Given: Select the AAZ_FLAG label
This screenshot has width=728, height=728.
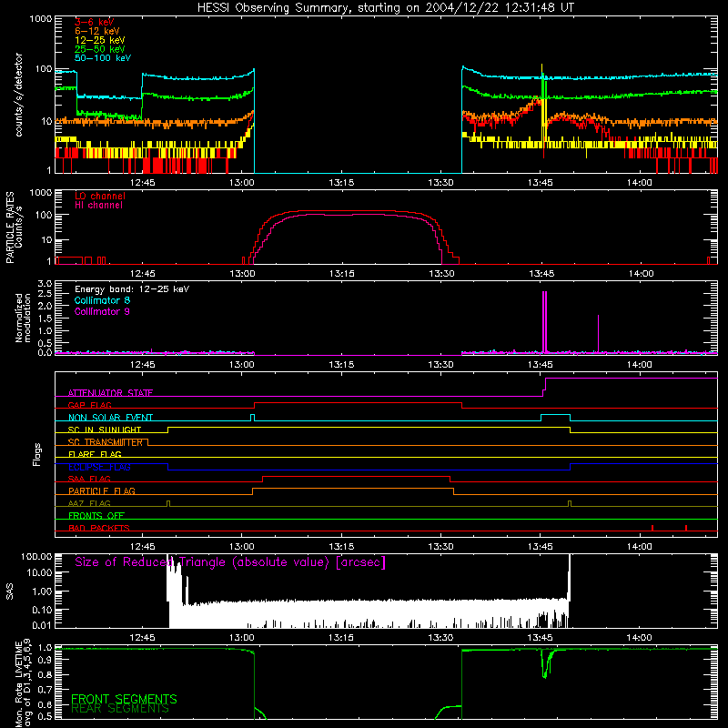Looking at the screenshot, I should (x=89, y=503).
